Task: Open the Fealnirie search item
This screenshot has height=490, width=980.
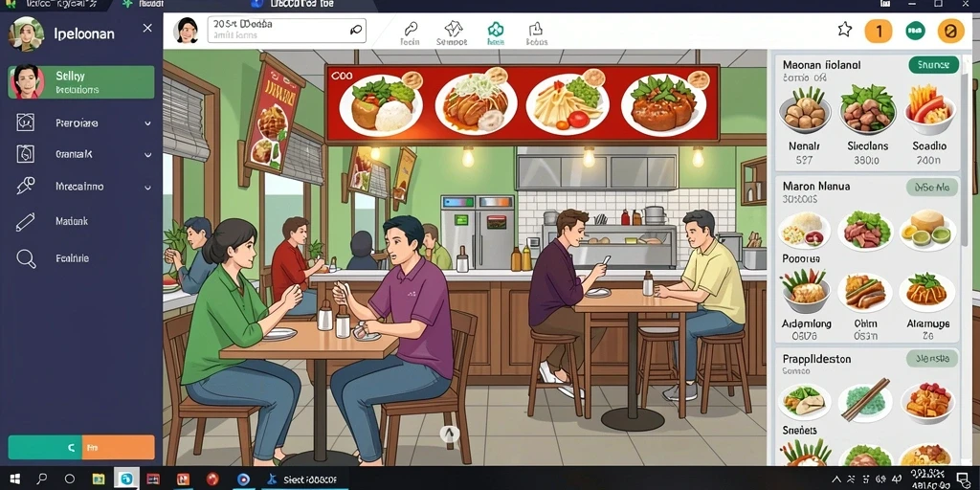Action: pos(72,258)
